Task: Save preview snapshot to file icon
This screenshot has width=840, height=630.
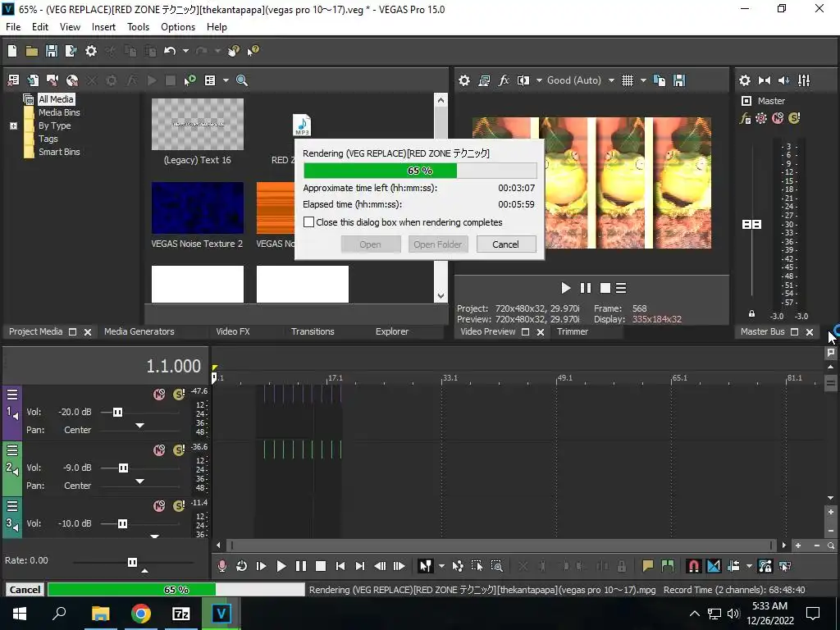Action: click(679, 80)
